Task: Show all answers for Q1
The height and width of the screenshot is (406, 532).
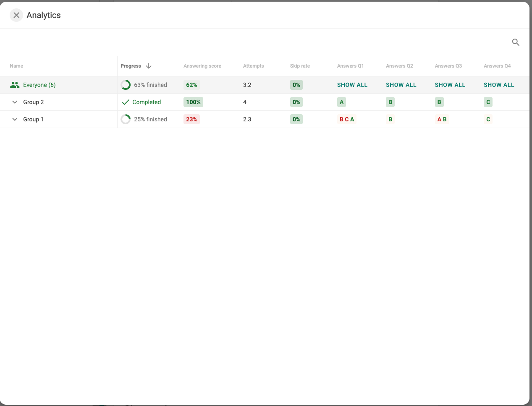Action: pos(352,85)
